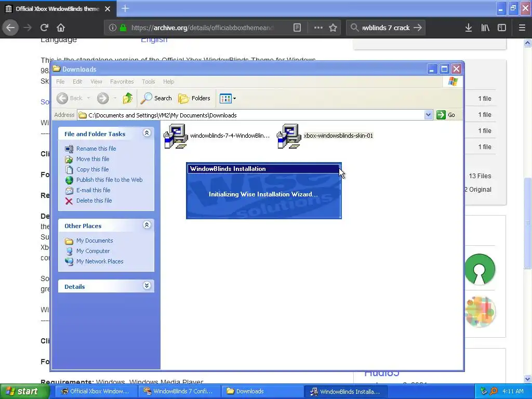Viewport: 532px width, 399px height.
Task: Go back in Firefox browser
Action: click(10, 28)
